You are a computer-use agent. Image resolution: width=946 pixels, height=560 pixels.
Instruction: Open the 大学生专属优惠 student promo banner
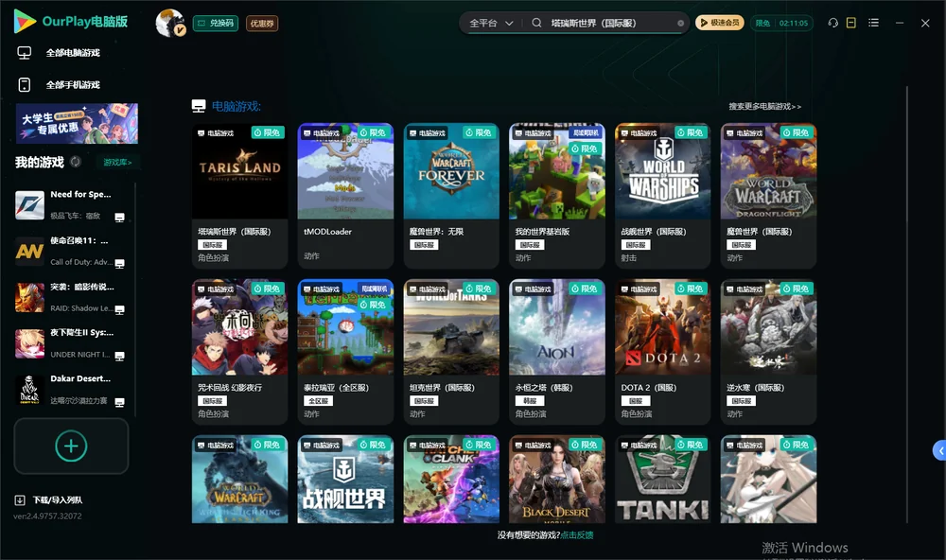[77, 123]
